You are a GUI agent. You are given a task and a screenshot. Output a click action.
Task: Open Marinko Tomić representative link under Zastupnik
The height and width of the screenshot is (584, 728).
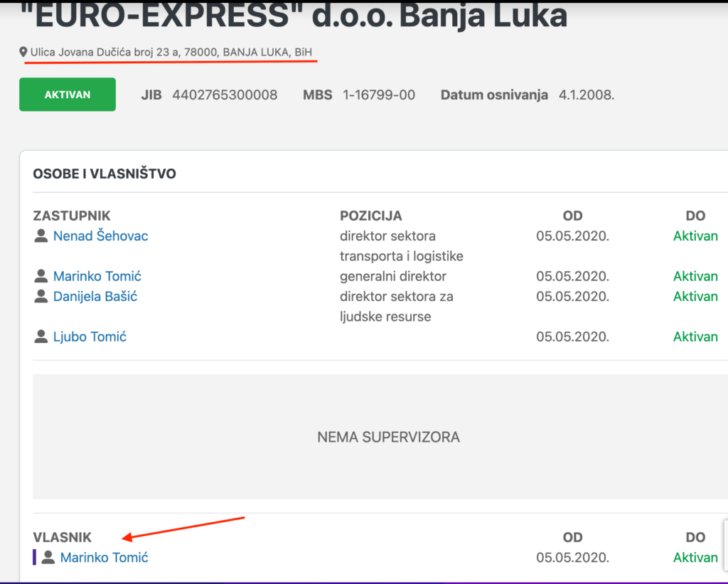(97, 277)
